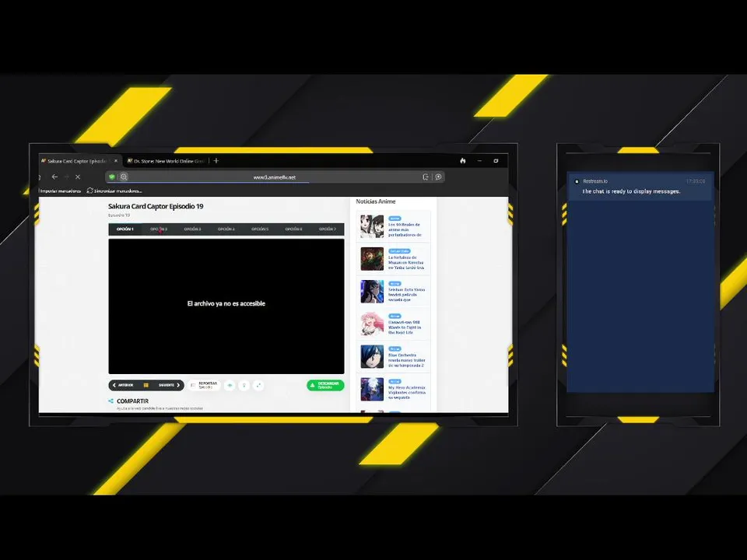Open the 'Blue Orchestra revela nuevo trailer' link
Image resolution: width=747 pixels, height=560 pixels.
406,360
